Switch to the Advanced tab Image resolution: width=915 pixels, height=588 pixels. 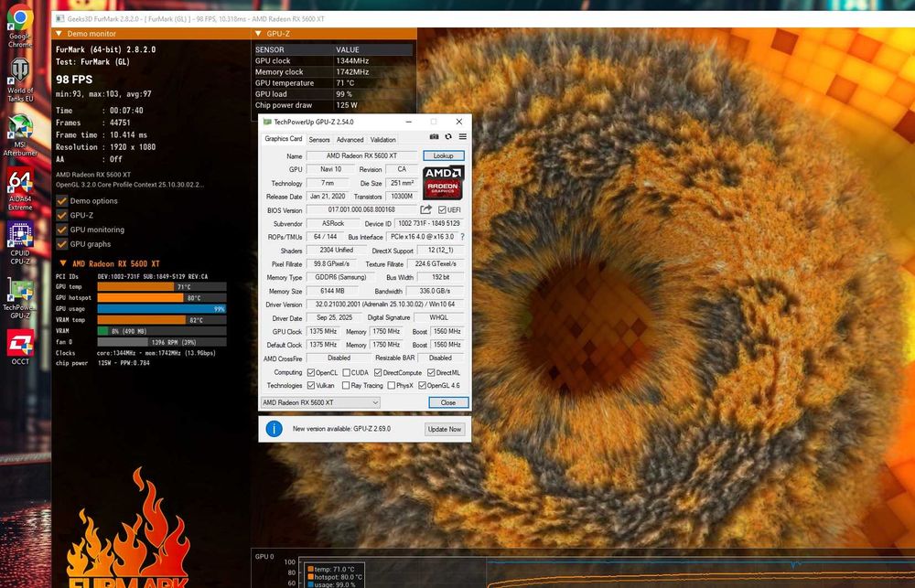(350, 140)
